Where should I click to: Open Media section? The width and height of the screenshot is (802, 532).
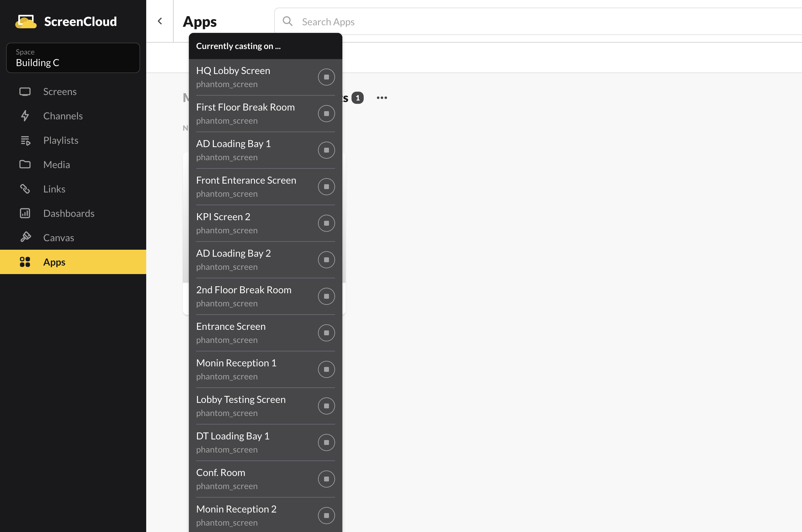pos(73,164)
